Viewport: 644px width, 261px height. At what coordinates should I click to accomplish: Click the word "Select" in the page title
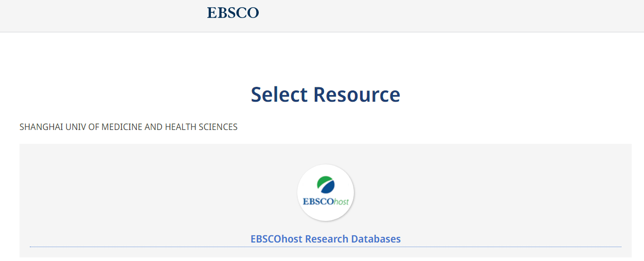(x=279, y=95)
